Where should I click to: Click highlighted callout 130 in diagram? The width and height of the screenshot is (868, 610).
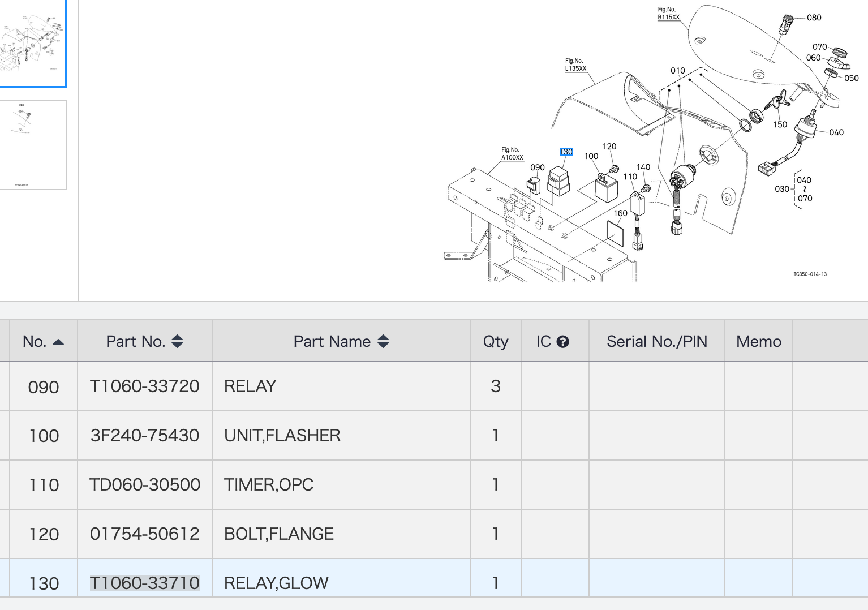pos(566,152)
